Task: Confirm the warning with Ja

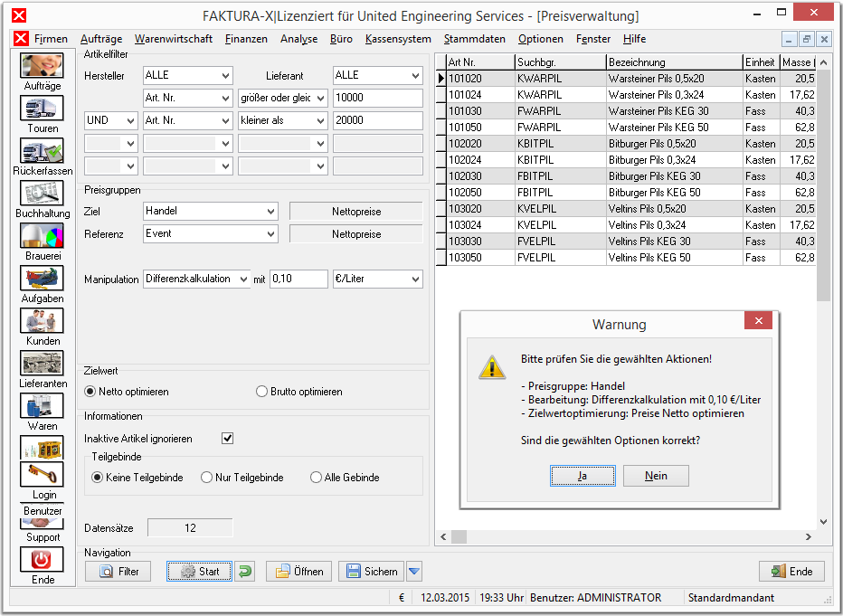Action: click(583, 476)
